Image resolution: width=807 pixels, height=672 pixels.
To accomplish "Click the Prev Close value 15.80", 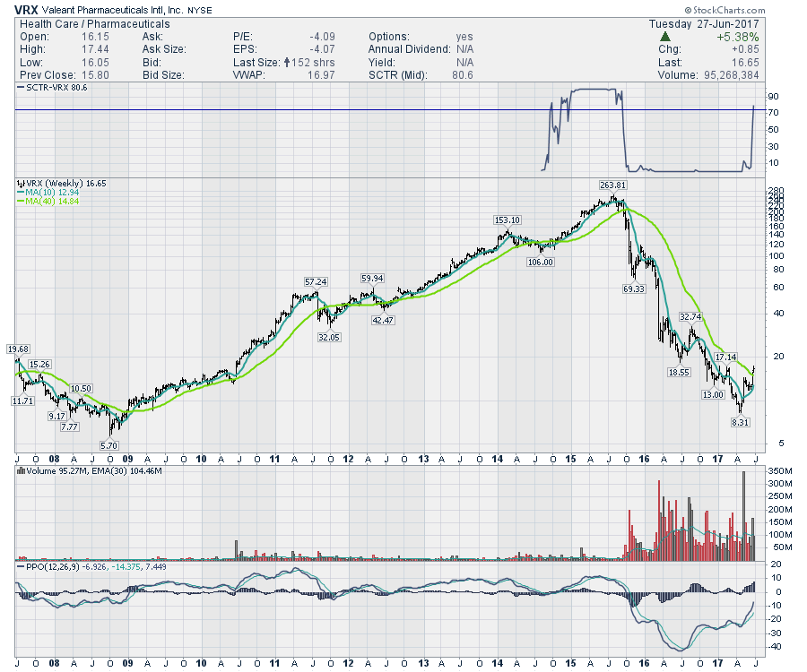I will click(x=95, y=75).
